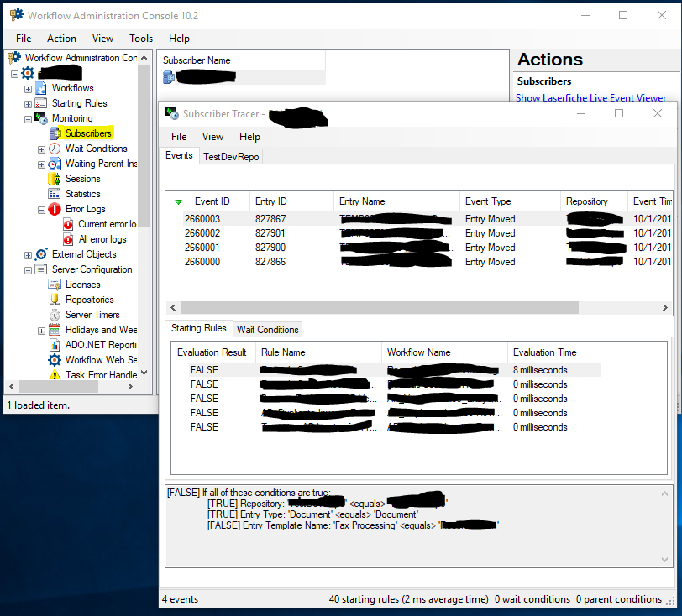Click the Statistics icon
The width and height of the screenshot is (682, 616).
(55, 194)
